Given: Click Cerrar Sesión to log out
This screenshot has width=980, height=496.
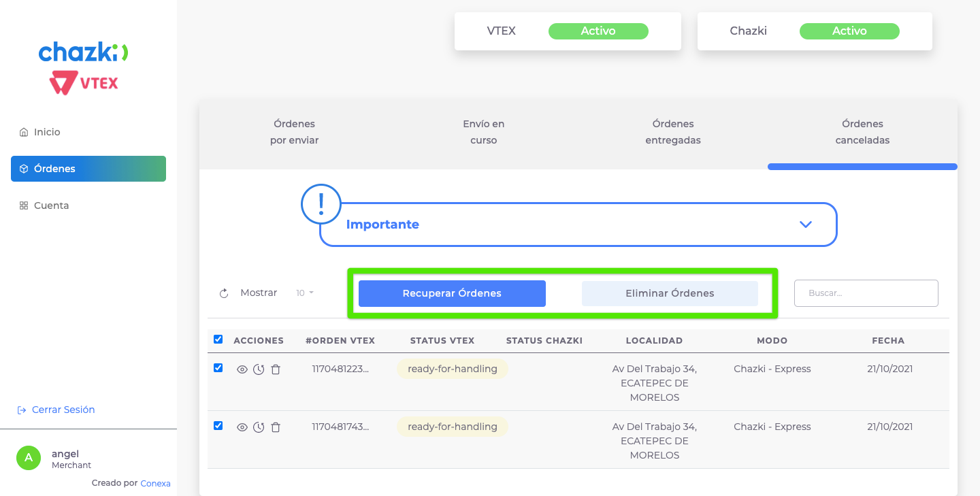Looking at the screenshot, I should coord(56,410).
